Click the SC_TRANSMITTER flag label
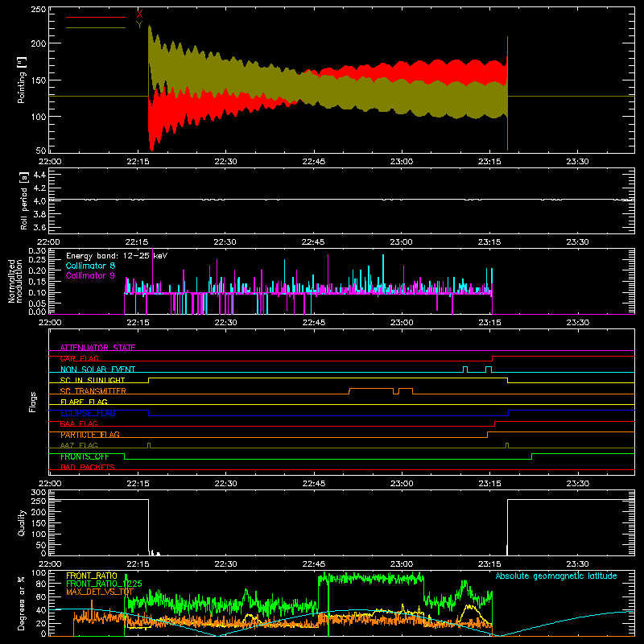Viewport: 644px width, 644px height. pyautogui.click(x=93, y=391)
